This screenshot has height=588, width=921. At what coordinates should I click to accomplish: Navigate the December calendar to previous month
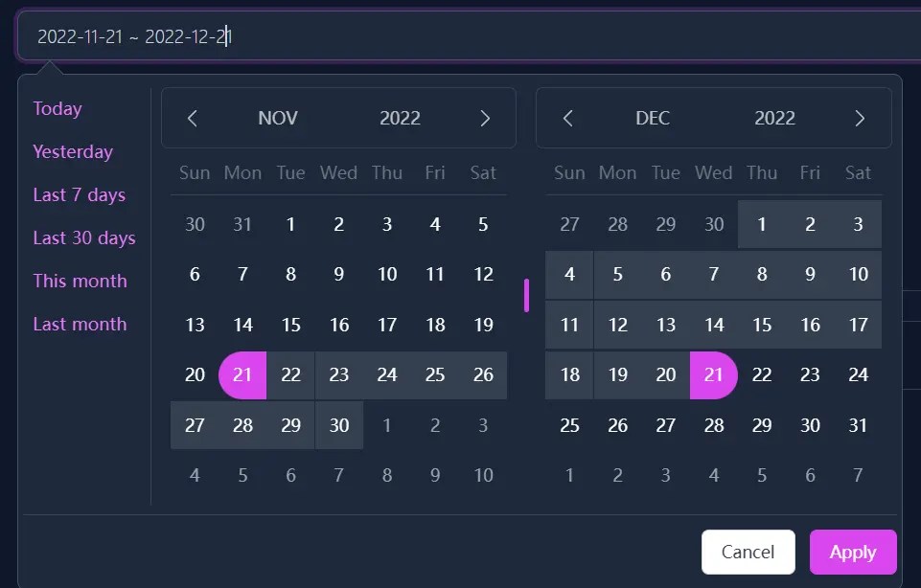tap(567, 118)
